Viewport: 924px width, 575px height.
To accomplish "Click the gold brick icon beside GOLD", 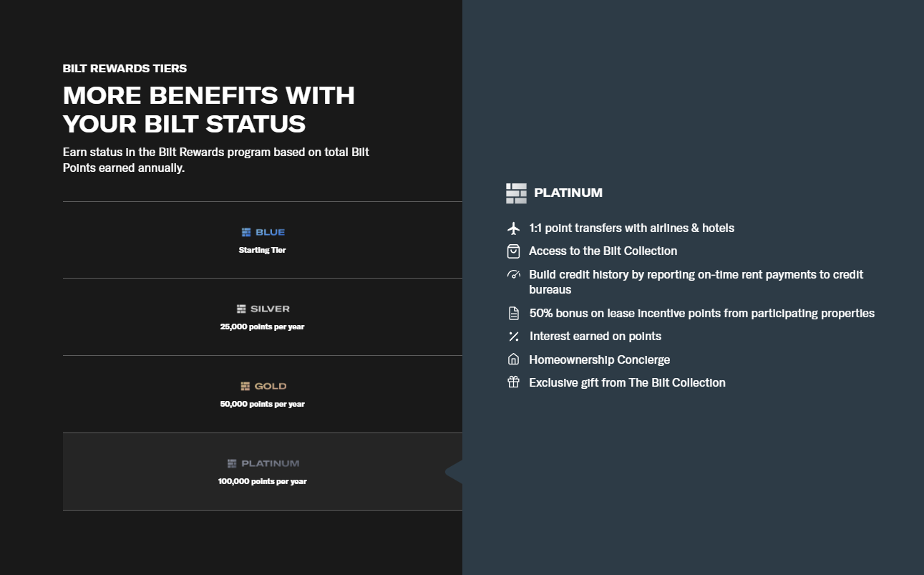I will [245, 387].
